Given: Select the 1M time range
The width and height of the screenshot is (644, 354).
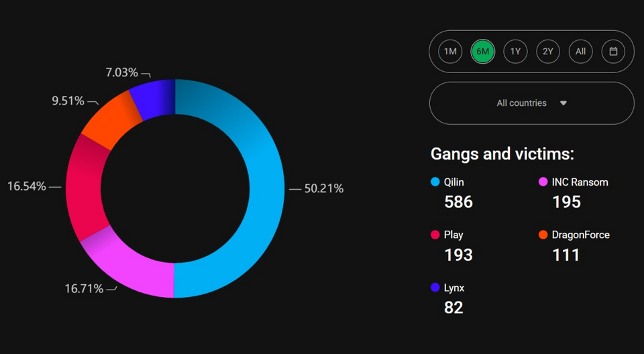Looking at the screenshot, I should (x=450, y=52).
